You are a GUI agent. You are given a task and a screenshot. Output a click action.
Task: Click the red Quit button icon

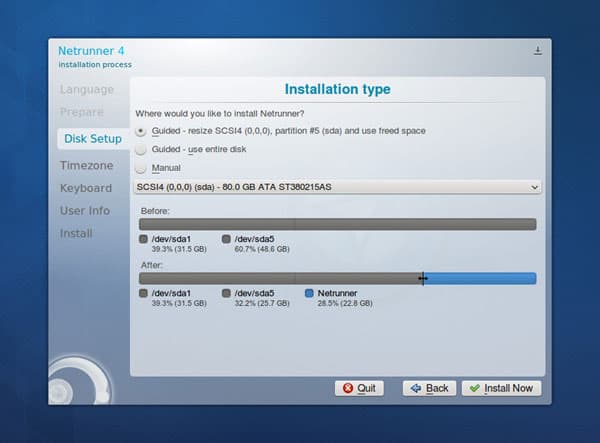click(x=348, y=388)
